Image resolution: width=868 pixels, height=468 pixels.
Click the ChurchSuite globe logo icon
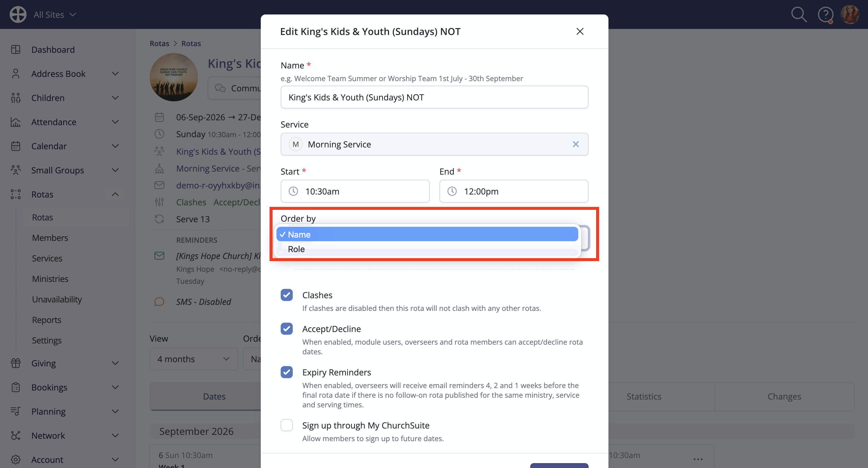point(18,14)
